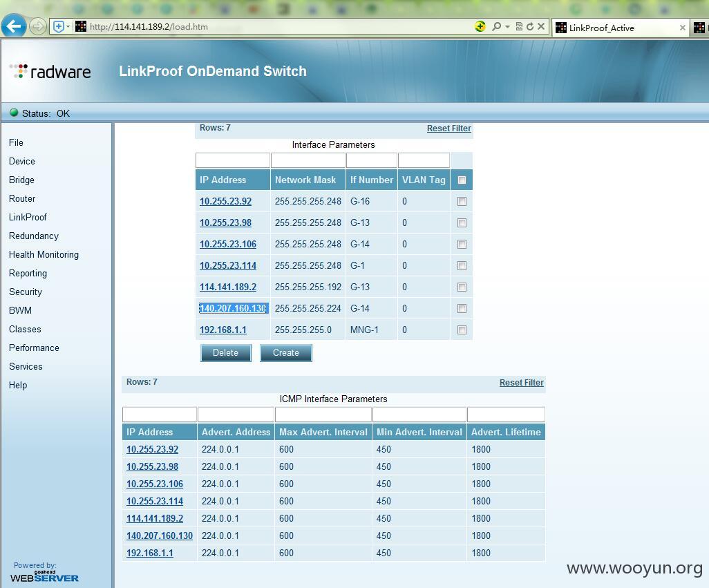Click the Min Advert. Interval filter field

point(419,414)
